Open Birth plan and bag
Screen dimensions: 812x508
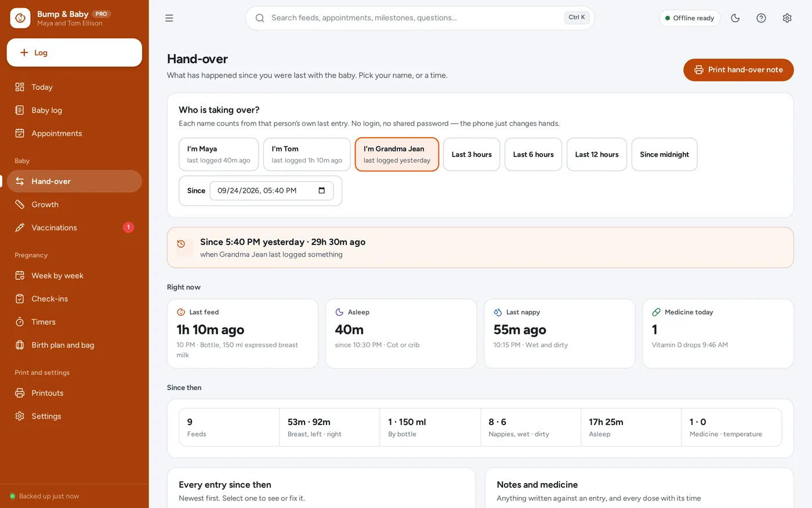74,345
